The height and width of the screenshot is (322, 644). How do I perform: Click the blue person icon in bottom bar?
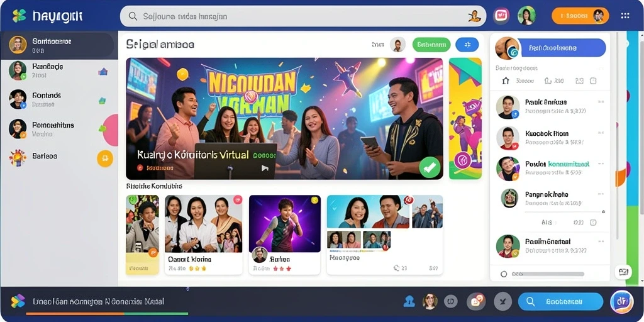(x=409, y=301)
